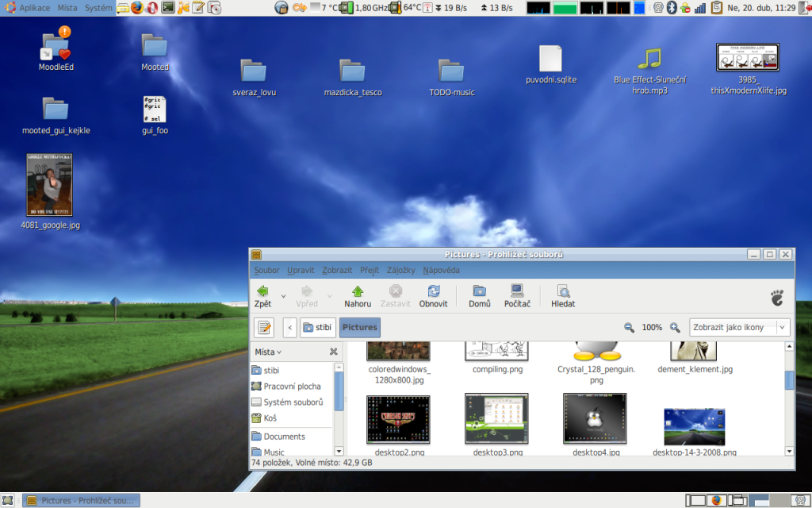
Task: Select the desktop2.png thumbnail
Action: click(398, 419)
